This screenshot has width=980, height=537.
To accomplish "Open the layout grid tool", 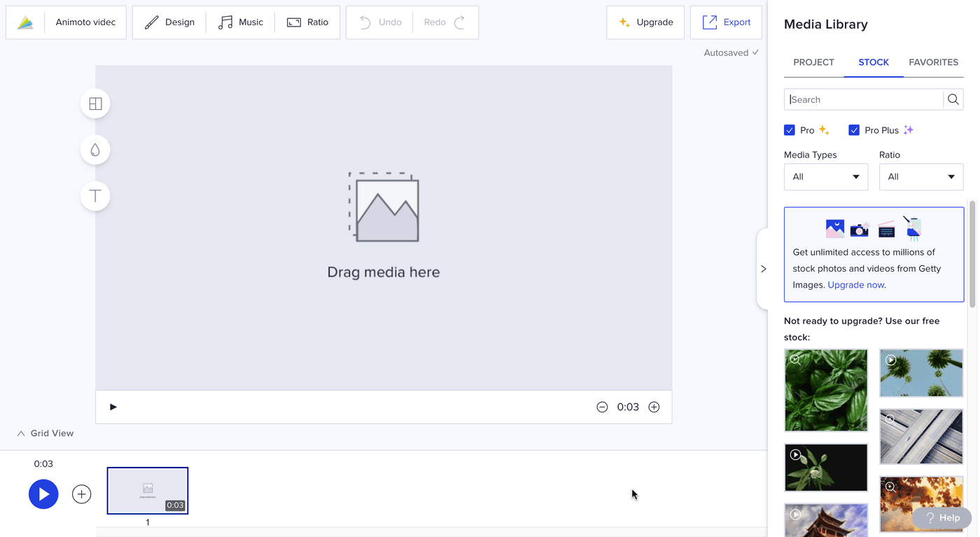I will click(95, 104).
